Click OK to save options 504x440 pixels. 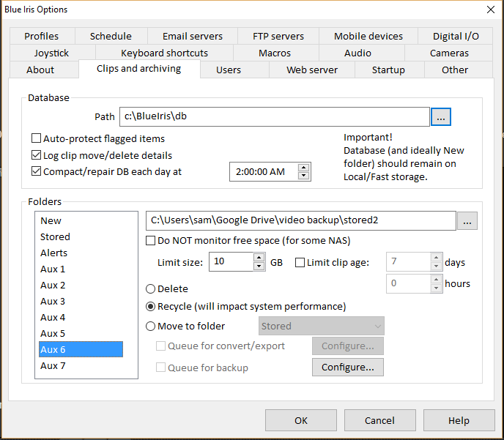click(301, 420)
